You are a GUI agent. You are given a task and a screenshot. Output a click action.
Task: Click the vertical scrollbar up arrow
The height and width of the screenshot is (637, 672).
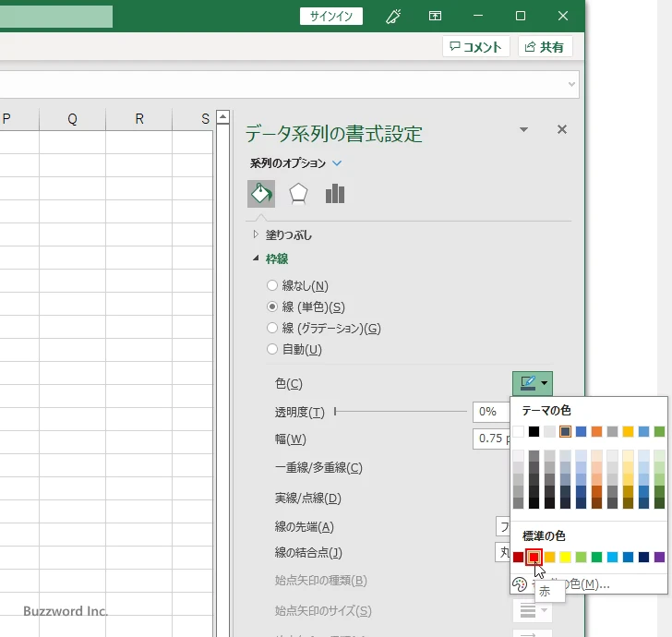[x=222, y=116]
